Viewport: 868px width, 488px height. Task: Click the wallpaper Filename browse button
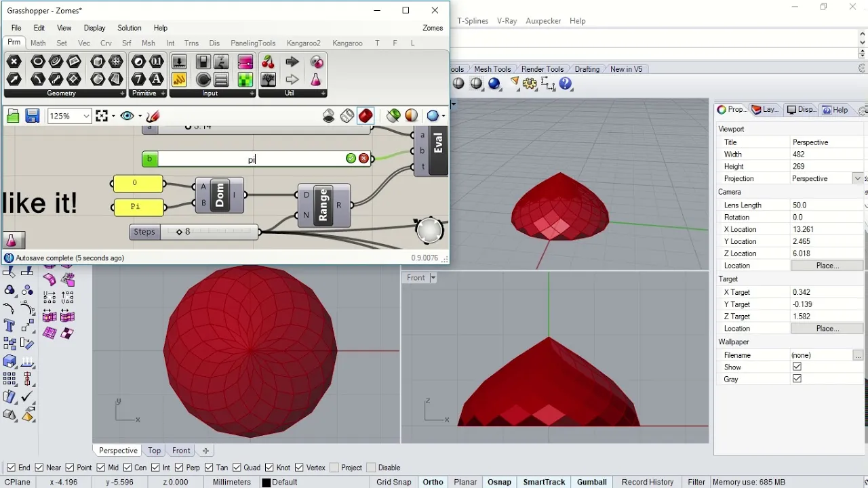pyautogui.click(x=858, y=355)
